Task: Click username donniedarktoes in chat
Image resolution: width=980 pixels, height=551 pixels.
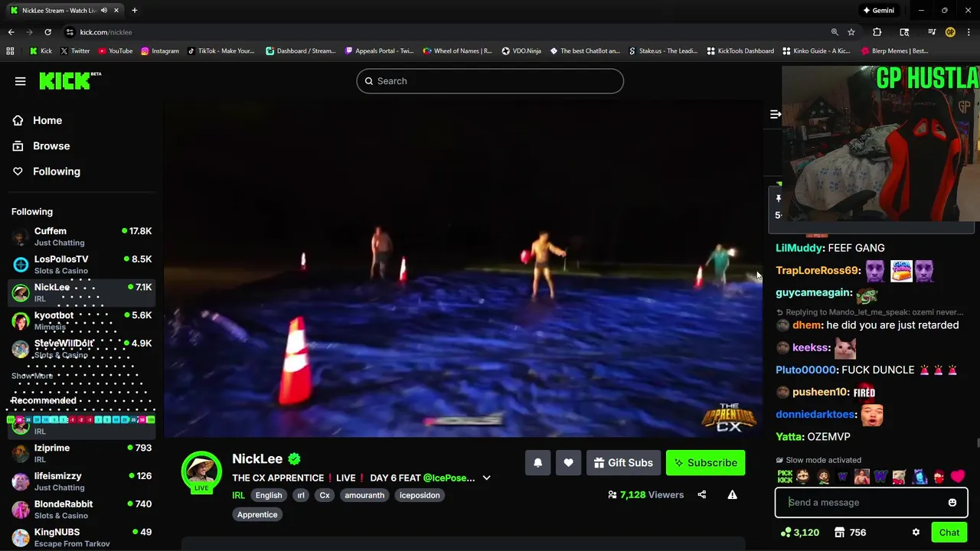Action: pos(815,414)
